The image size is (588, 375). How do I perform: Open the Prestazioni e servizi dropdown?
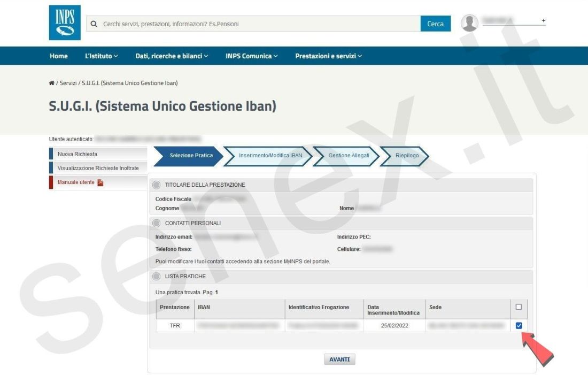coord(328,56)
